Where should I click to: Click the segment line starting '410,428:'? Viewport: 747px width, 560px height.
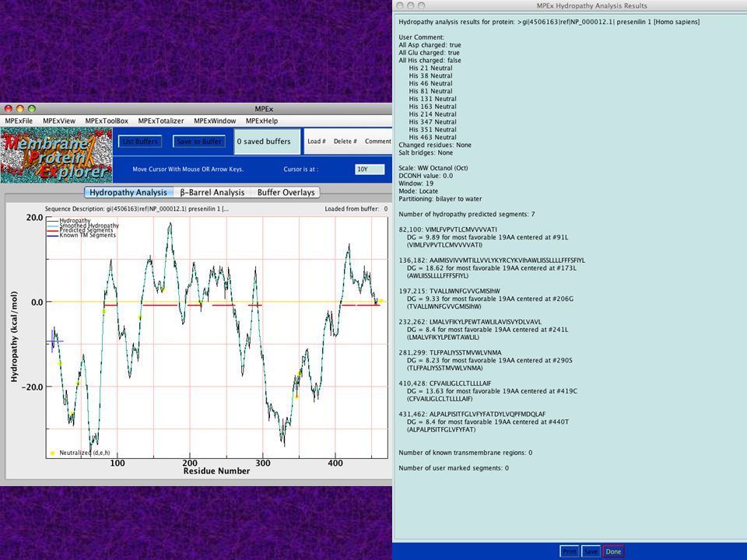pos(445,383)
